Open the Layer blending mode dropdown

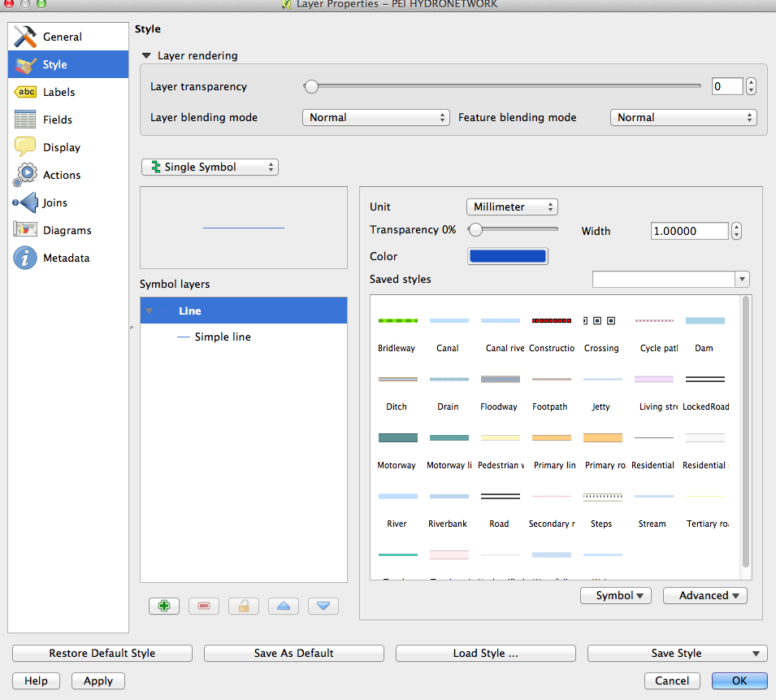coord(375,117)
